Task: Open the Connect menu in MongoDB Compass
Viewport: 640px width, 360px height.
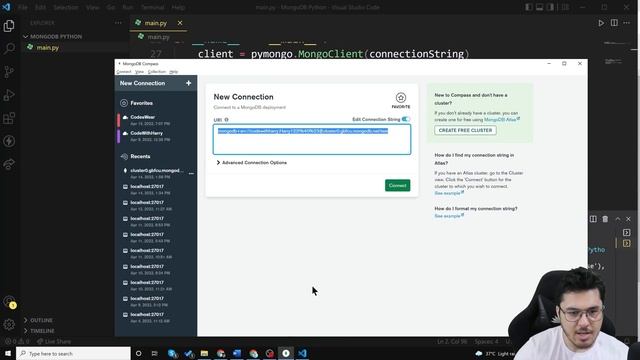Action: coord(124,72)
